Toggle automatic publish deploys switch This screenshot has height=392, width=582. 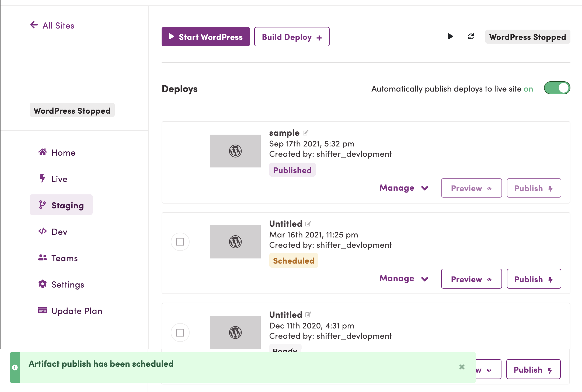tap(557, 88)
